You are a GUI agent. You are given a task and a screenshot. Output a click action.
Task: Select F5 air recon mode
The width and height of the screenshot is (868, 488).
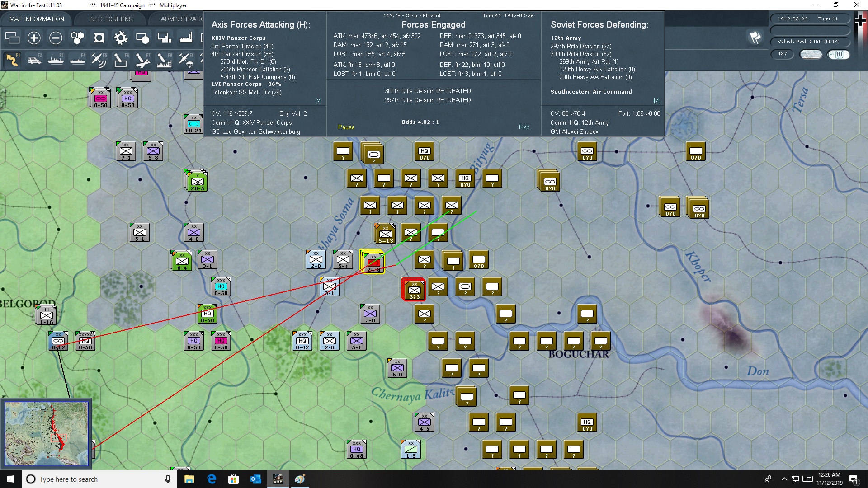click(99, 60)
